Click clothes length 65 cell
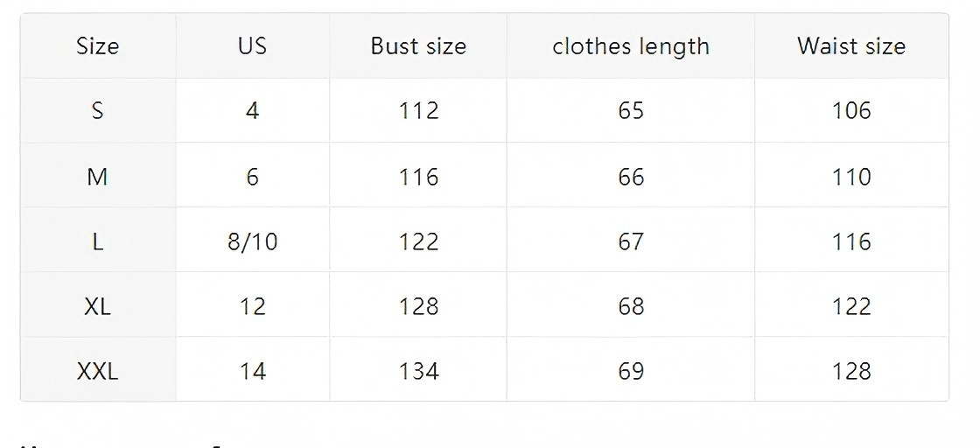 [631, 111]
